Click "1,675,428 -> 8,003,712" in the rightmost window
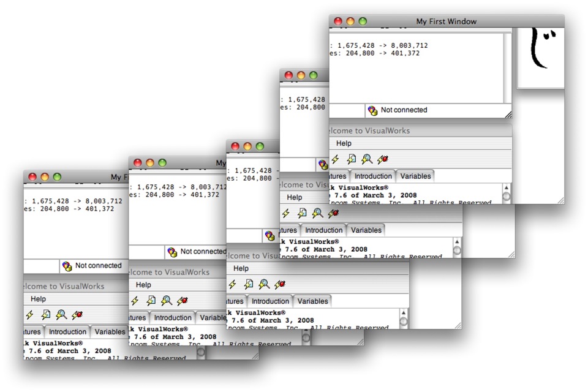Screen dimensions: 588x392 click(x=382, y=45)
